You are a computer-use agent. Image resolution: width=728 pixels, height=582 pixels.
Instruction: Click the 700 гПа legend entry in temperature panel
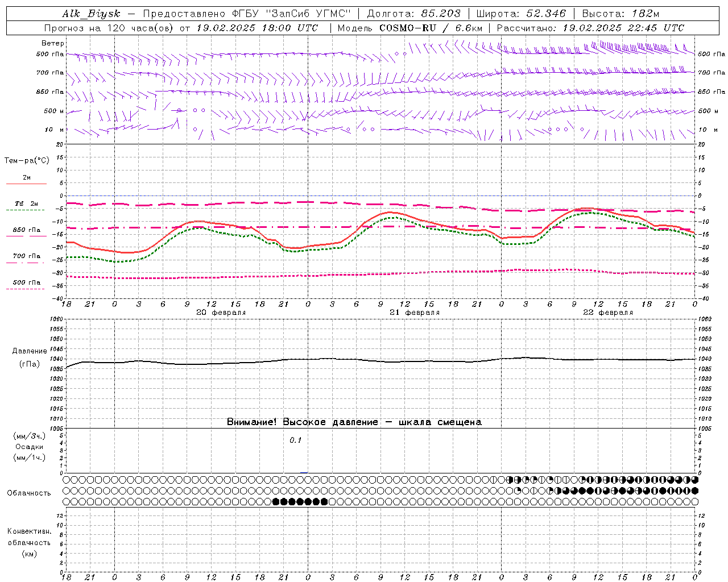click(x=26, y=256)
